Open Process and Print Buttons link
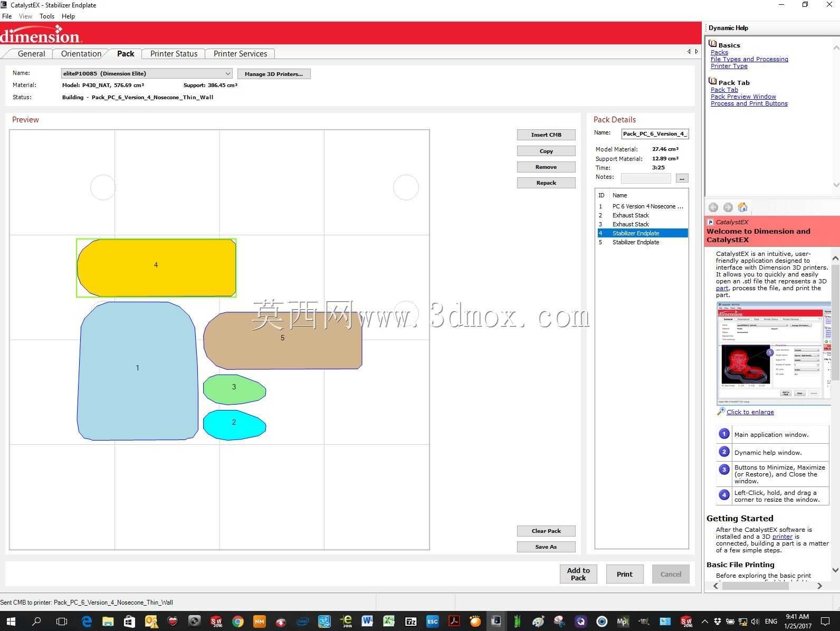The height and width of the screenshot is (631, 840). click(x=749, y=103)
